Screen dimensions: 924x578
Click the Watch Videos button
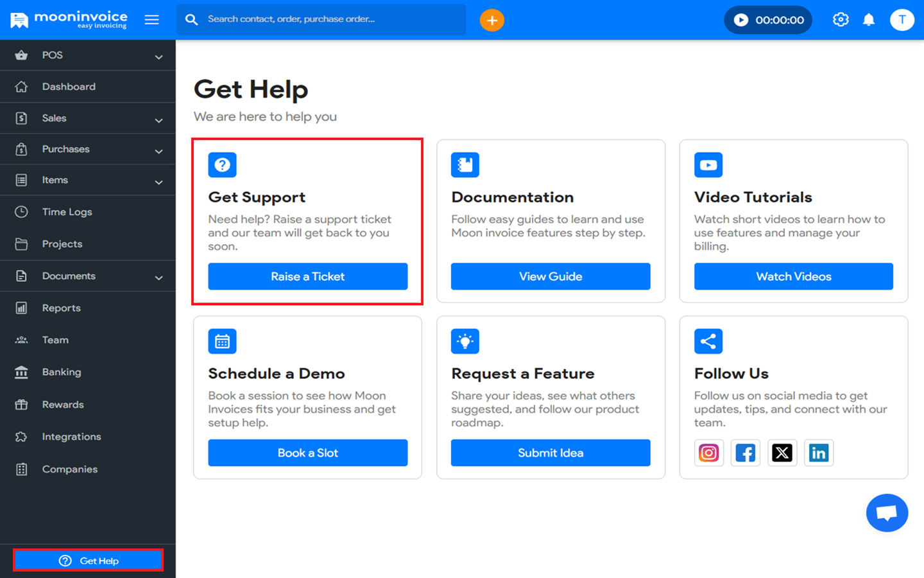[x=793, y=276]
